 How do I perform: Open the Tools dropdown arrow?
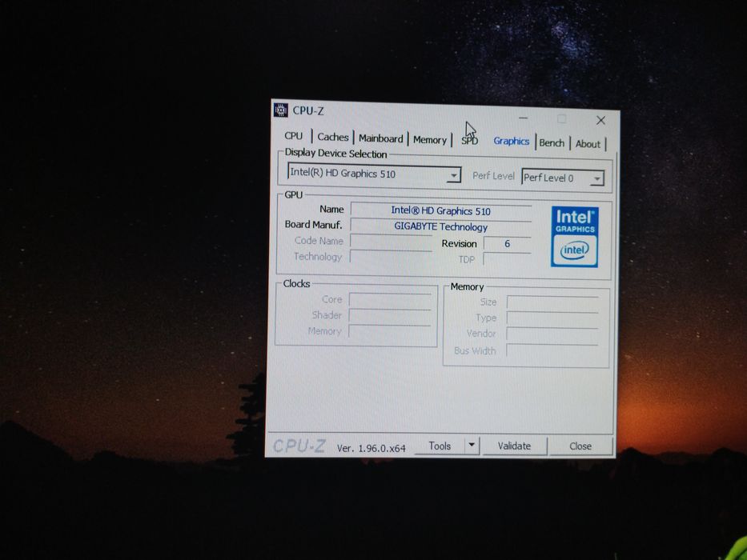coord(472,446)
